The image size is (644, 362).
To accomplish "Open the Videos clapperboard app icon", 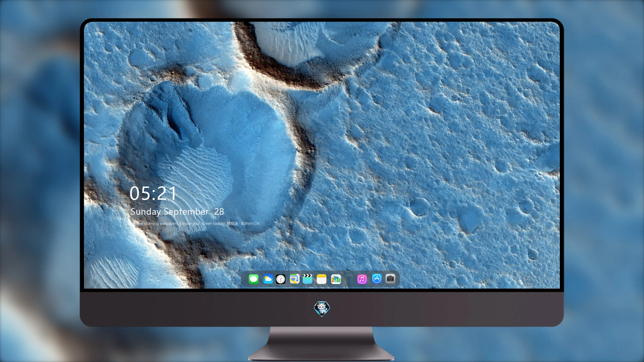I will coord(308,279).
